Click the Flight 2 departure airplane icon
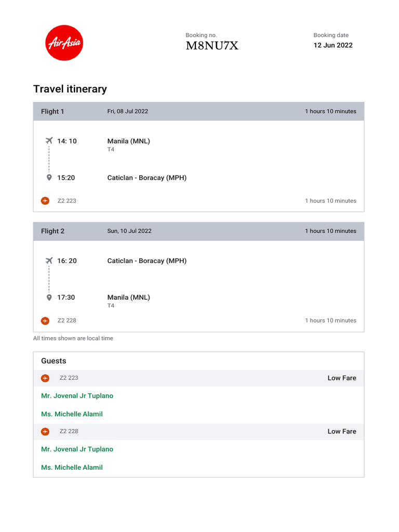 click(x=49, y=261)
